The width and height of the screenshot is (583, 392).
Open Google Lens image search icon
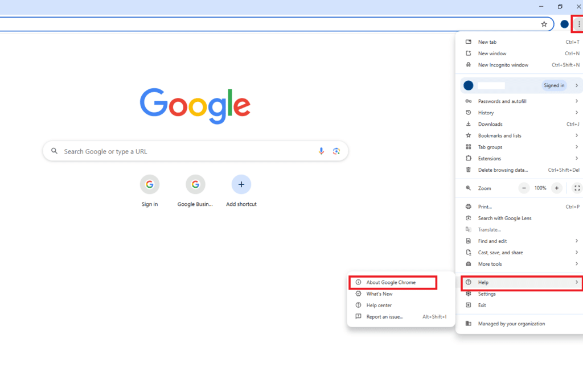(x=336, y=151)
